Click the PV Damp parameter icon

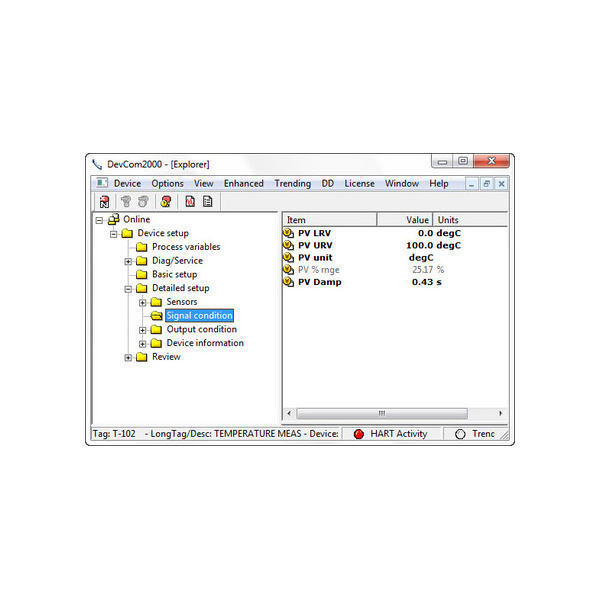pyautogui.click(x=288, y=282)
